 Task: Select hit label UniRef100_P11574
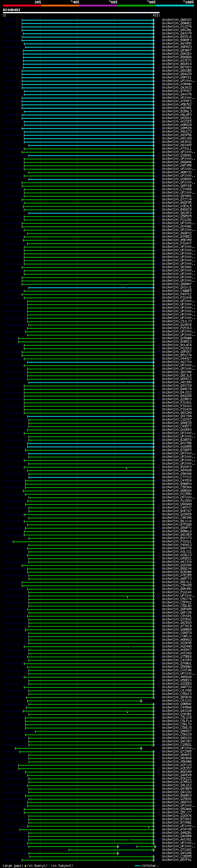[x=177, y=26]
